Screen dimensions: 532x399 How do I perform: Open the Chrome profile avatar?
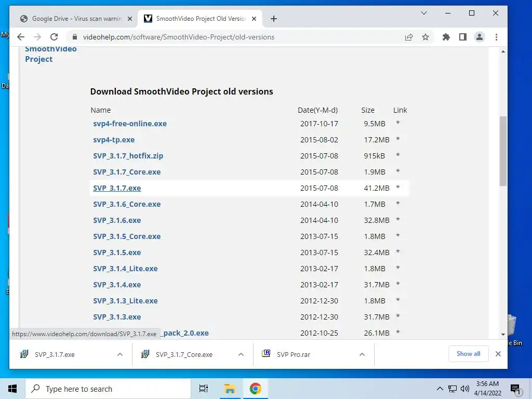pyautogui.click(x=480, y=37)
